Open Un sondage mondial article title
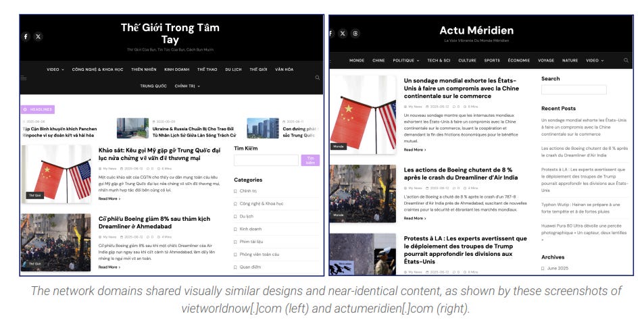 coord(462,88)
